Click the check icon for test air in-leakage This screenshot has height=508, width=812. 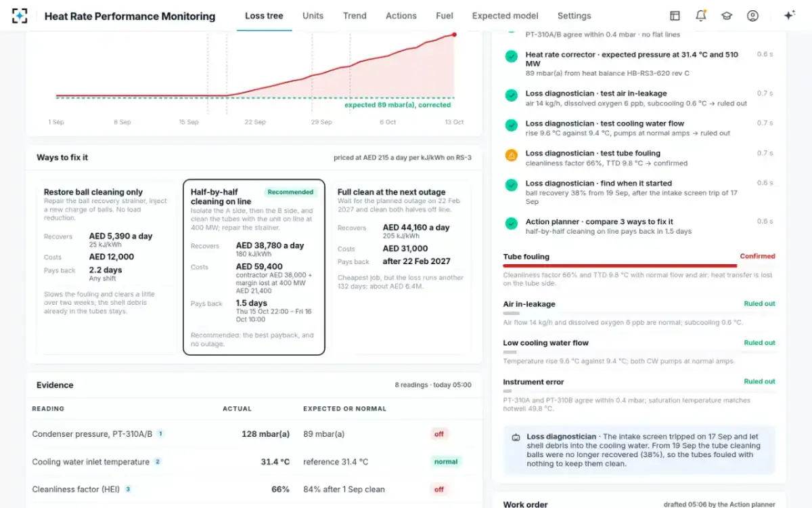tap(512, 96)
